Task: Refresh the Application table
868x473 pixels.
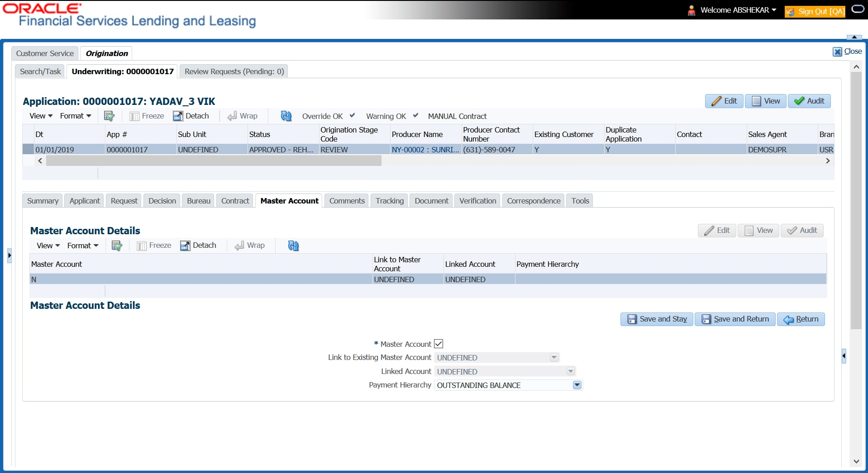Action: 286,116
